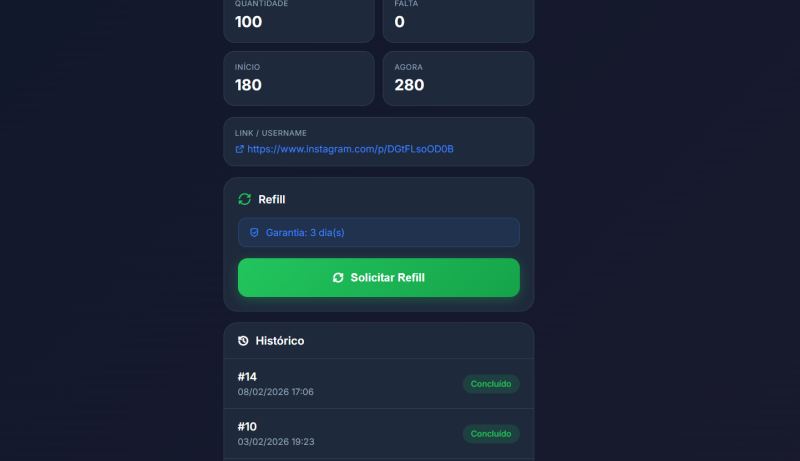Viewport: 800px width, 461px height.
Task: Click the Concluído badge for entry #10
Action: 491,434
